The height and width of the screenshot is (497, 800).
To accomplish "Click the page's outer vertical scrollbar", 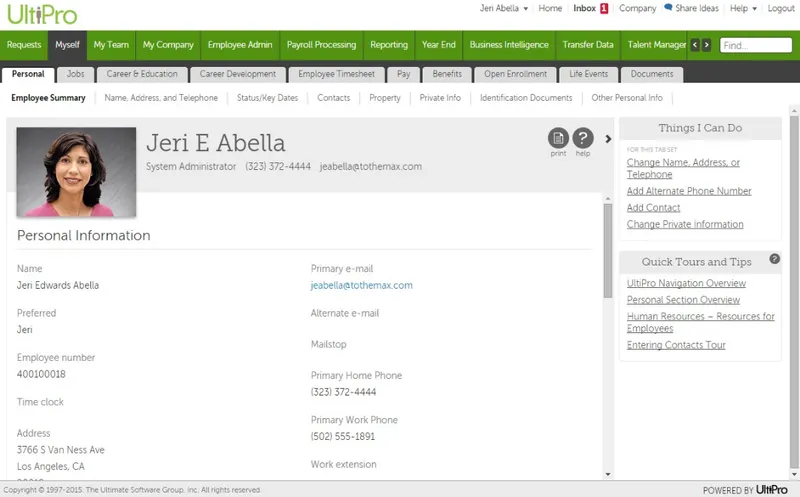I will 794,290.
